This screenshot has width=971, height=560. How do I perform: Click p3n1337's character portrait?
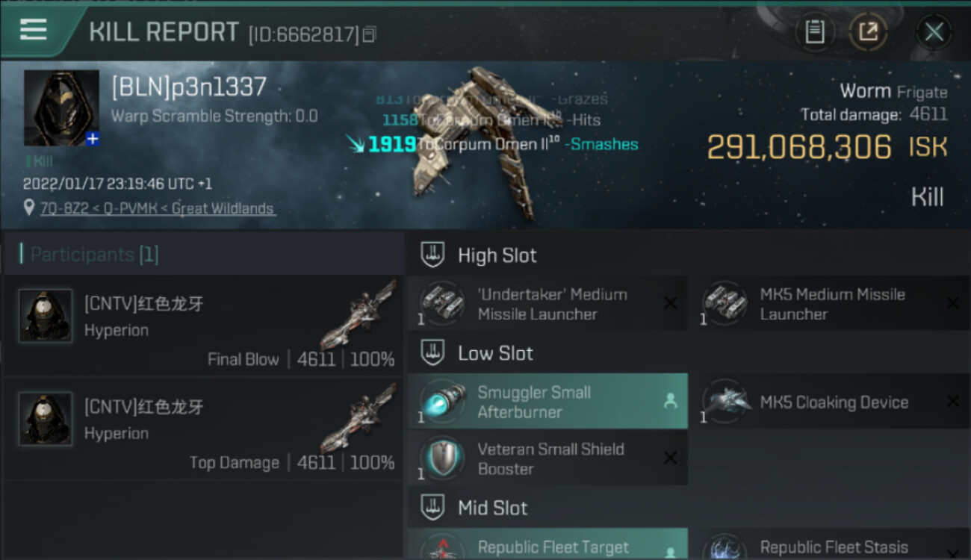point(61,108)
